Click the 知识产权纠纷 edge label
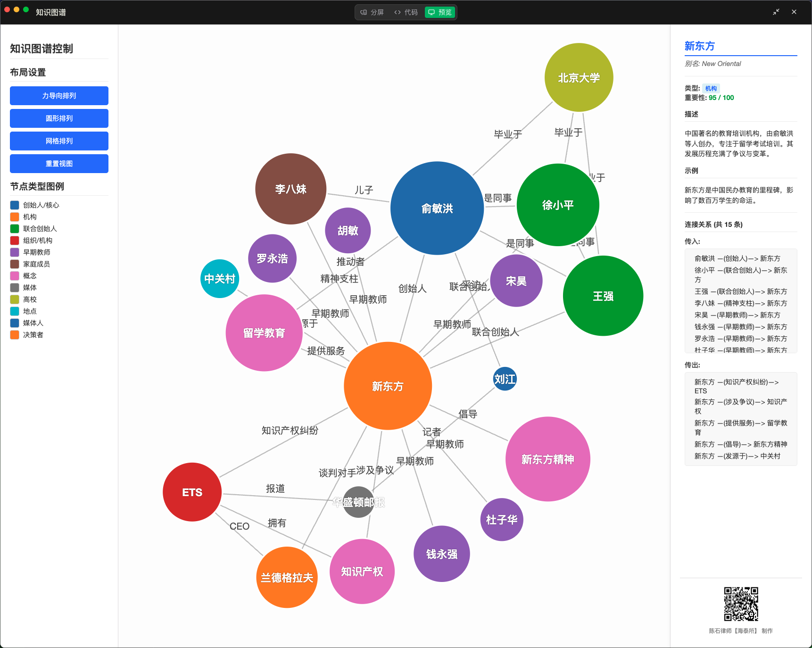The width and height of the screenshot is (812, 648). coord(290,431)
